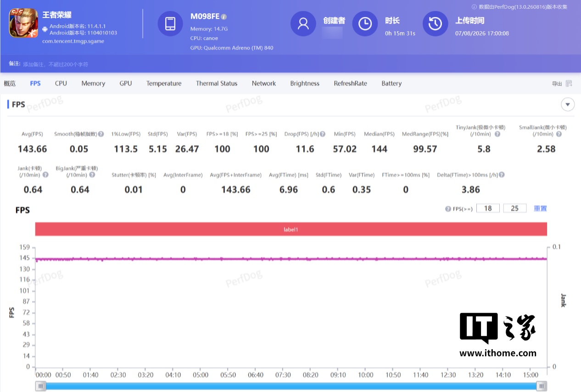The width and height of the screenshot is (581, 392).
Task: Click the upload time history icon
Action: (x=435, y=23)
